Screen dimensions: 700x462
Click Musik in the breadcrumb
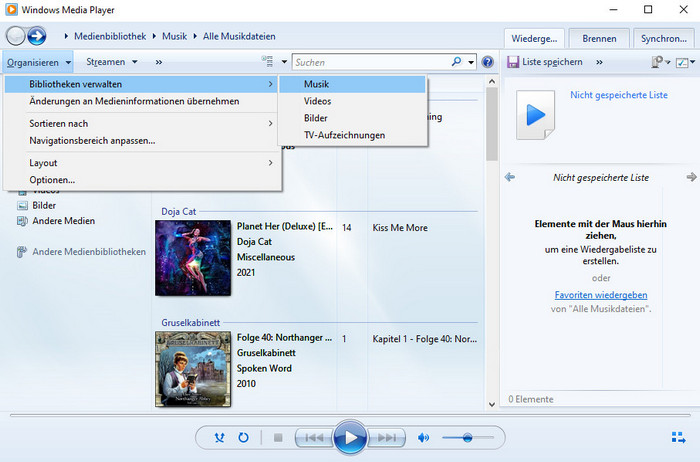point(174,36)
